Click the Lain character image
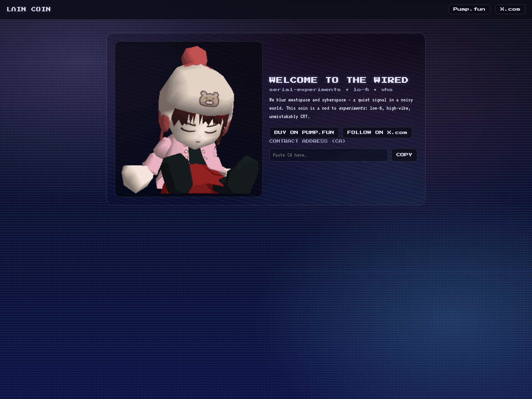This screenshot has width=532, height=399. coord(189,119)
